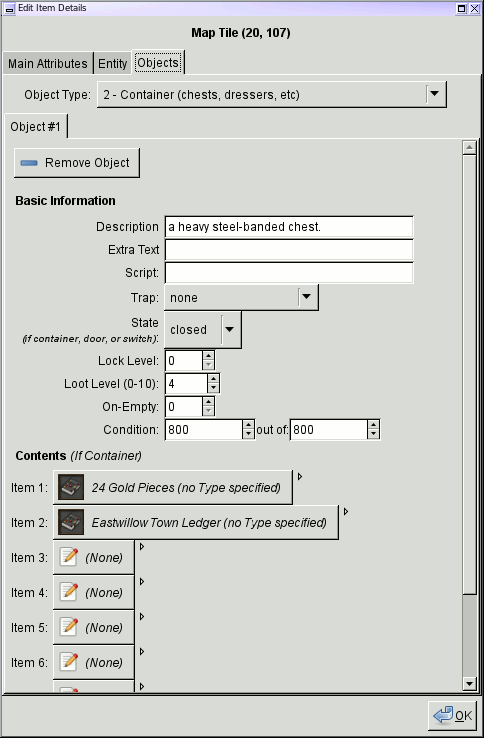Viewport: 484px width, 738px height.
Task: Click the Item 4 (None) button
Action: pos(94,592)
